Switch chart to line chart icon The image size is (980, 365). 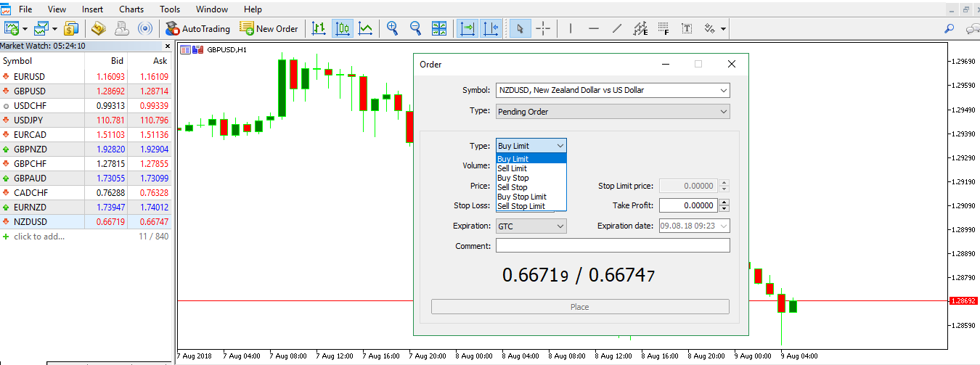(365, 29)
